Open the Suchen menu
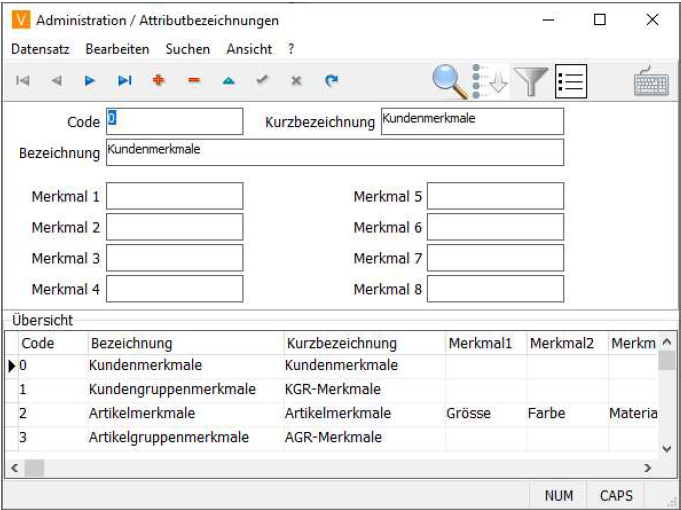 pos(188,49)
